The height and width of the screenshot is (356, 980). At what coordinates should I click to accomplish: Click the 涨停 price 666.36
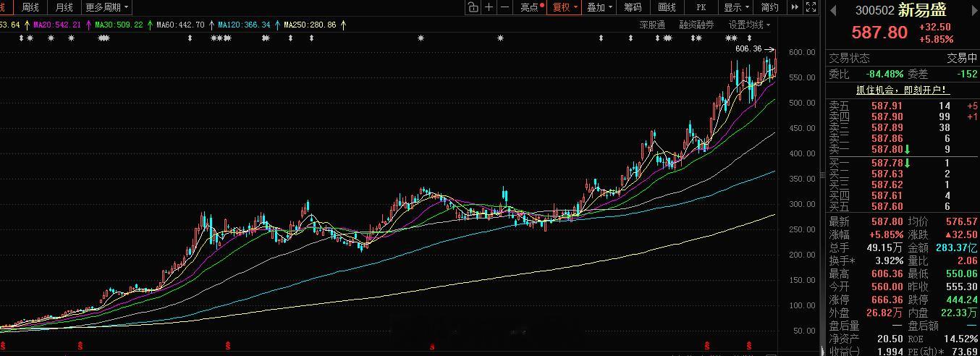[887, 300]
